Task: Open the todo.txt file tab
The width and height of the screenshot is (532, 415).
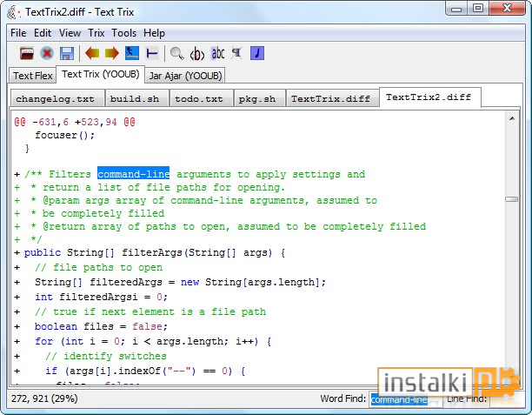Action: tap(201, 98)
